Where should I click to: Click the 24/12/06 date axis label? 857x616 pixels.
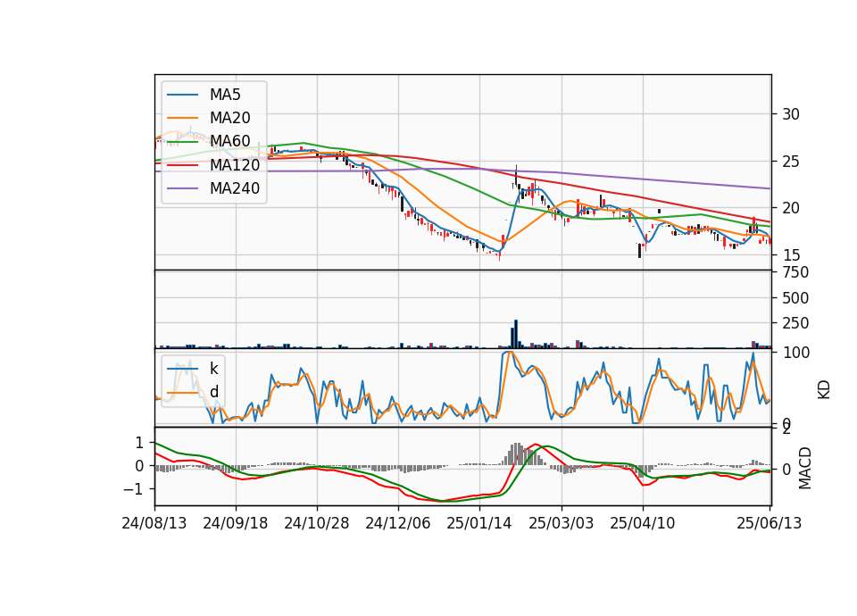tap(398, 523)
